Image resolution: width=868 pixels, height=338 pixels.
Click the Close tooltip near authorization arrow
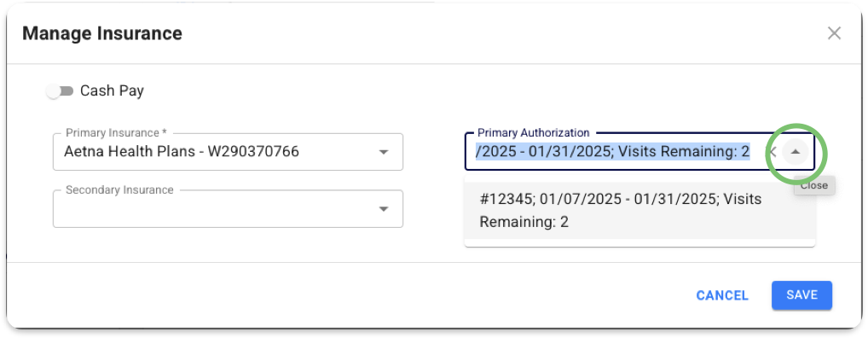[813, 185]
